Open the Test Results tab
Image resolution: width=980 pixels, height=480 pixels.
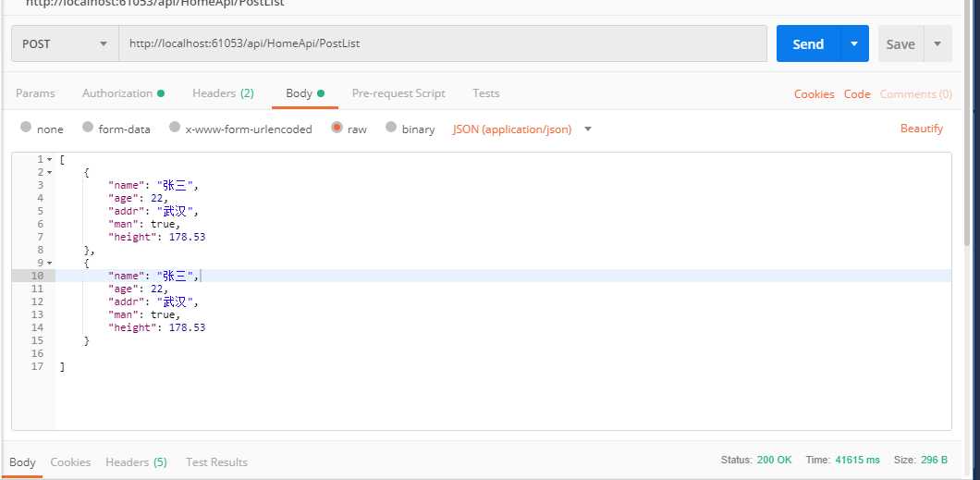tap(216, 462)
